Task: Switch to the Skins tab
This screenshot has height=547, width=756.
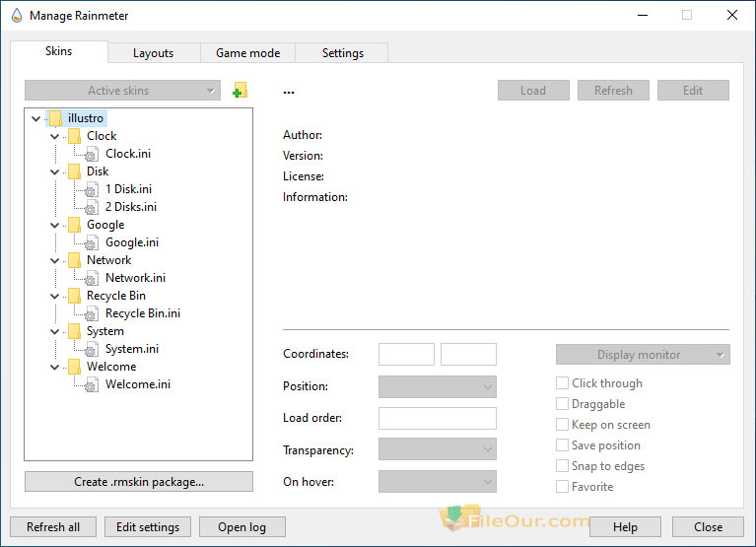Action: pyautogui.click(x=59, y=51)
